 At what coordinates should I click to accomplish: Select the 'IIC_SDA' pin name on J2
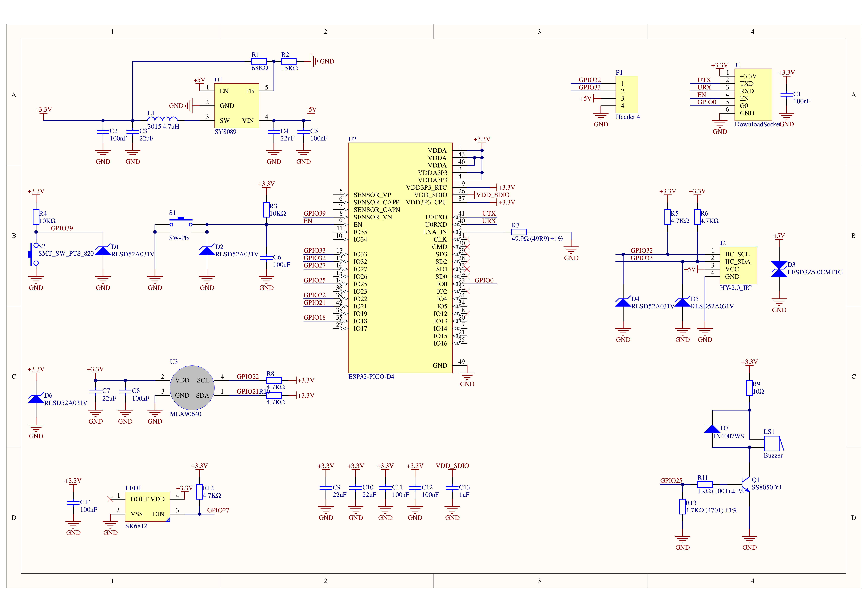click(738, 262)
